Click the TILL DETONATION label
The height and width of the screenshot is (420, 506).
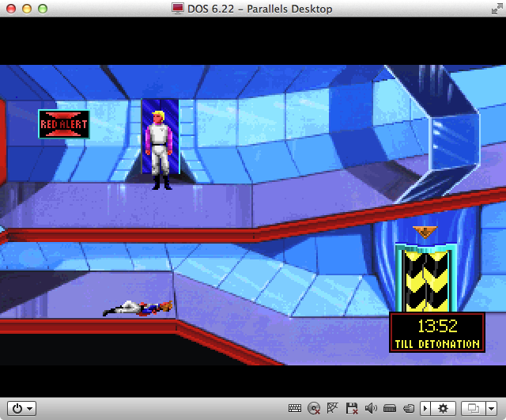[x=437, y=344]
